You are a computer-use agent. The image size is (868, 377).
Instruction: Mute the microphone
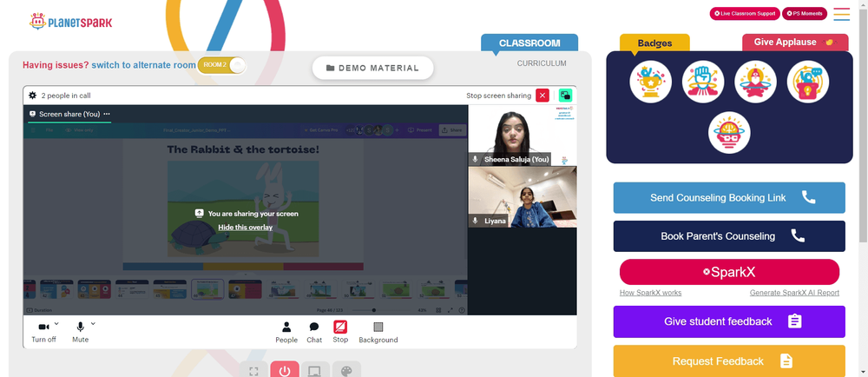(x=80, y=332)
